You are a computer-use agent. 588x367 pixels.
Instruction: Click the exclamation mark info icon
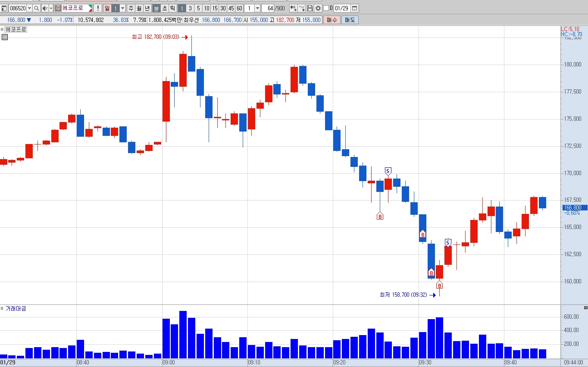coord(97,8)
